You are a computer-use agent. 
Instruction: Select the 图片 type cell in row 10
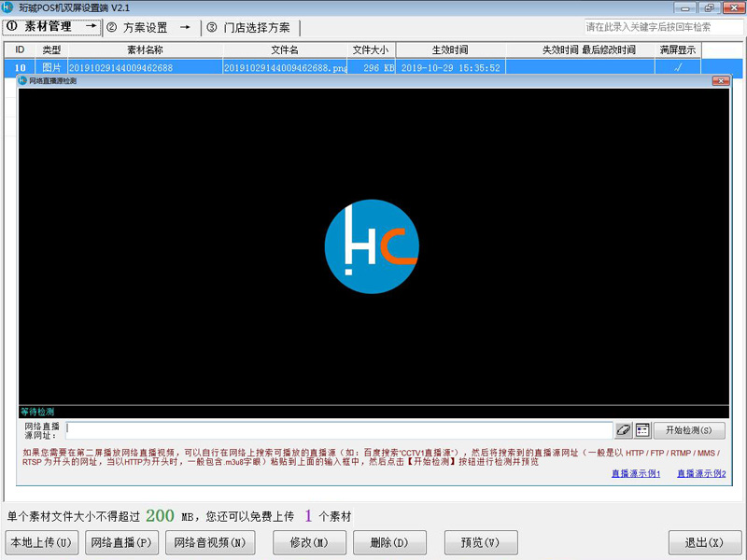51,67
